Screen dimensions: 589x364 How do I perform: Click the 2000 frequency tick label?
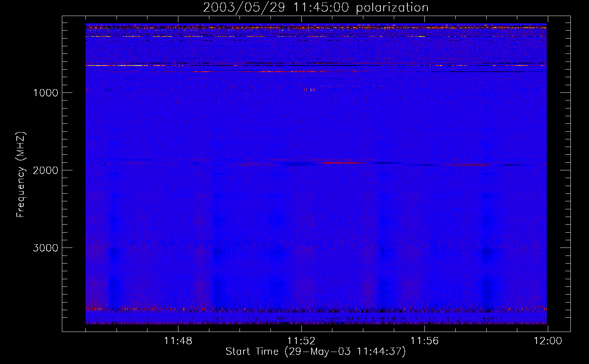click(x=46, y=170)
